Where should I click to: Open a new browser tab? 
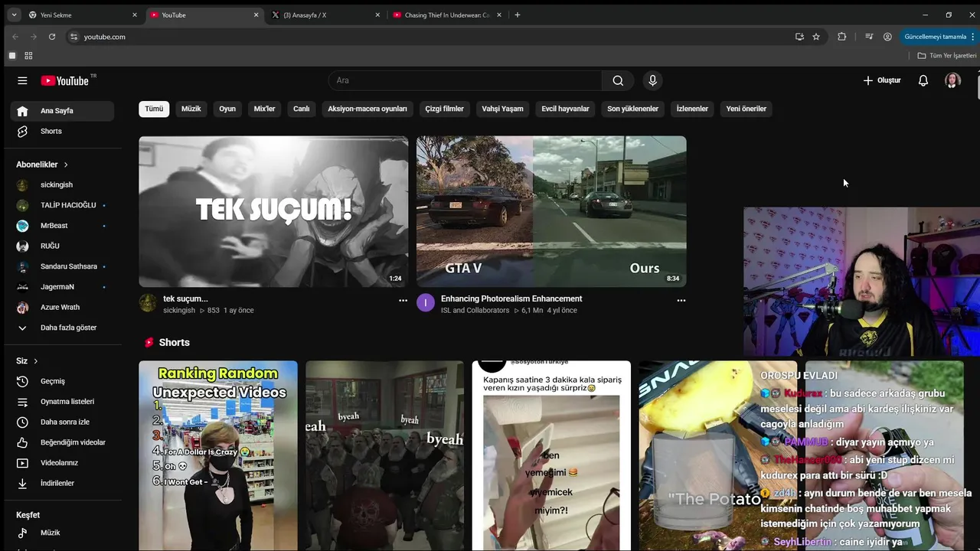coord(518,15)
